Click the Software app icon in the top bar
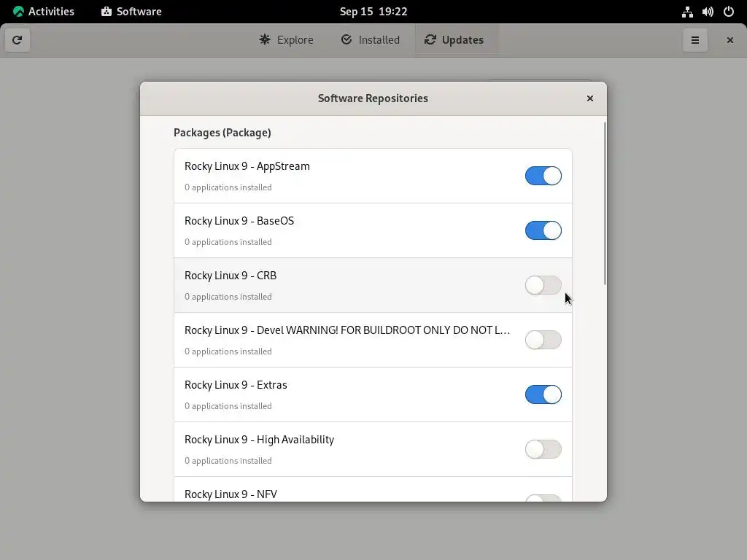The image size is (747, 560). point(107,12)
